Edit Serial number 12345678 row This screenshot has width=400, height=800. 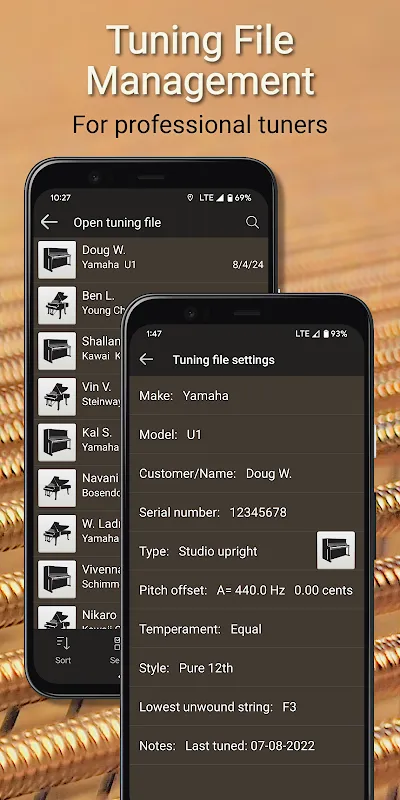coord(246,512)
